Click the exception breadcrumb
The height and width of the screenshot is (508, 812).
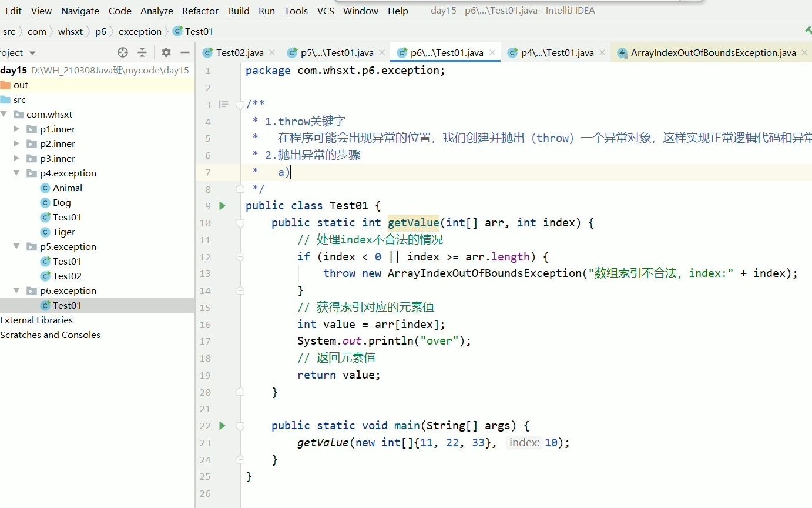[x=140, y=32]
